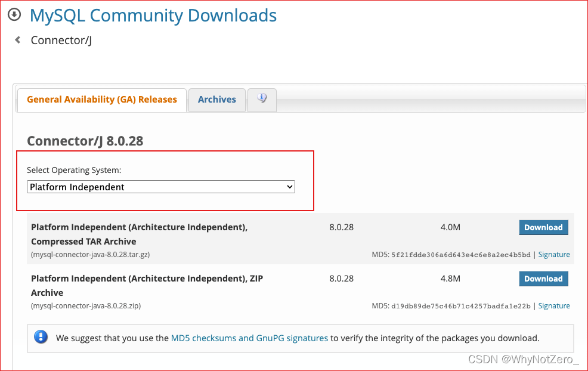588x371 pixels.
Task: Click the Connector/J 8.0.28 heading
Action: [x=85, y=141]
